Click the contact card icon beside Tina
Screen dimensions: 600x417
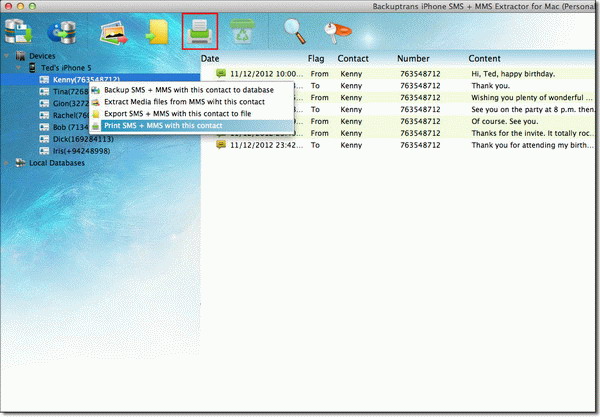(x=44, y=91)
